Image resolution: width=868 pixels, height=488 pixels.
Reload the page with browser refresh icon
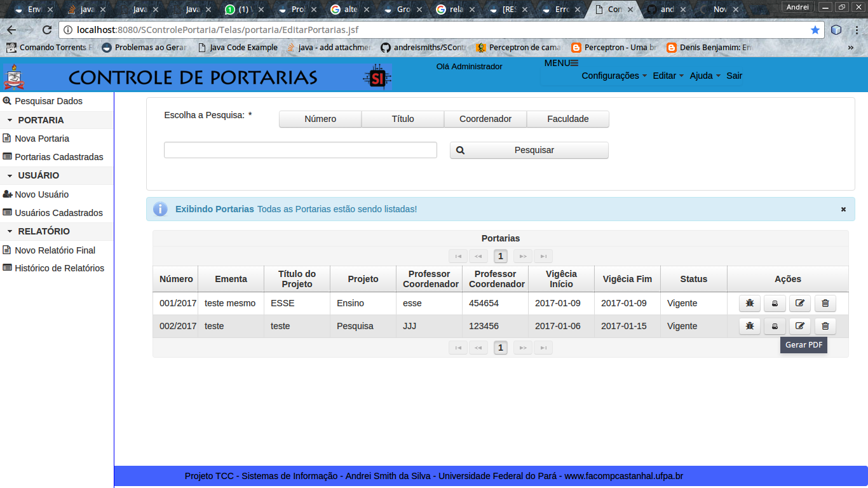click(46, 30)
